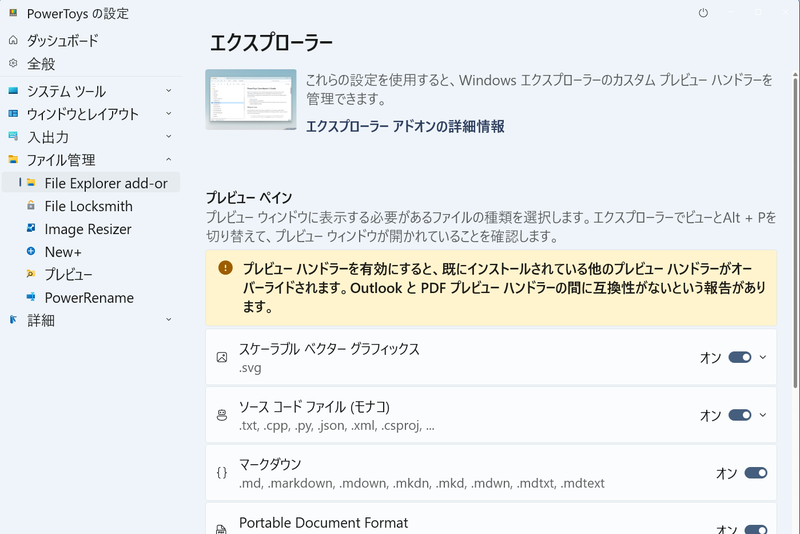Click the warning icon in yellow banner

pos(225,268)
